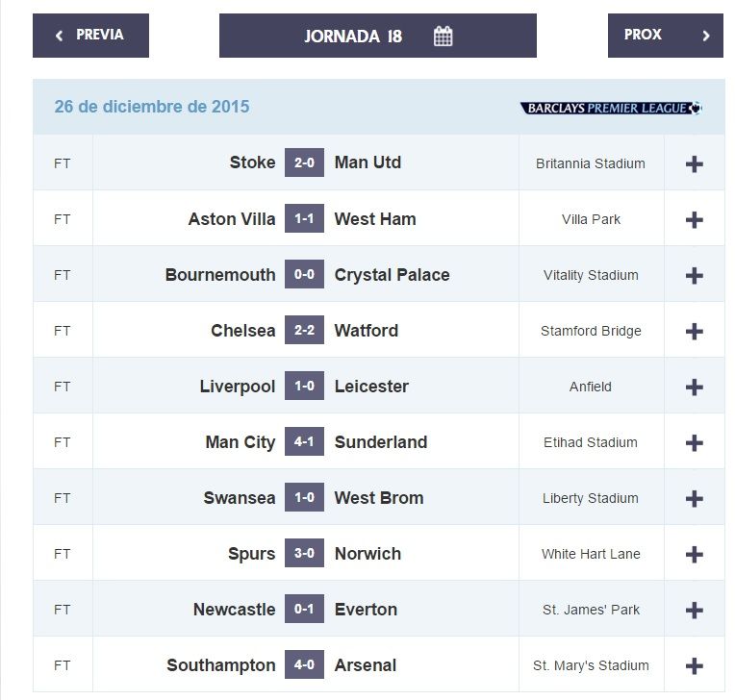
Task: Click the Barclays Premier League logo
Action: pyautogui.click(x=611, y=108)
